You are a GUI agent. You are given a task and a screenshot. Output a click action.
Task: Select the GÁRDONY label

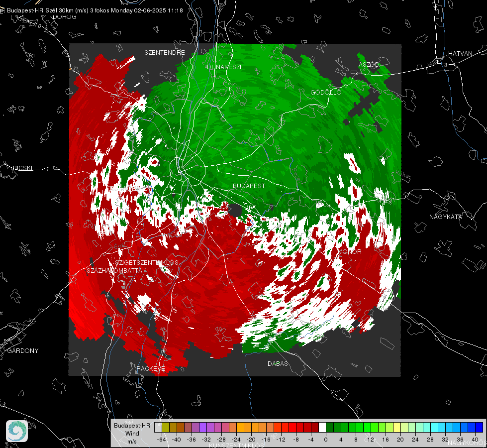[23, 351]
